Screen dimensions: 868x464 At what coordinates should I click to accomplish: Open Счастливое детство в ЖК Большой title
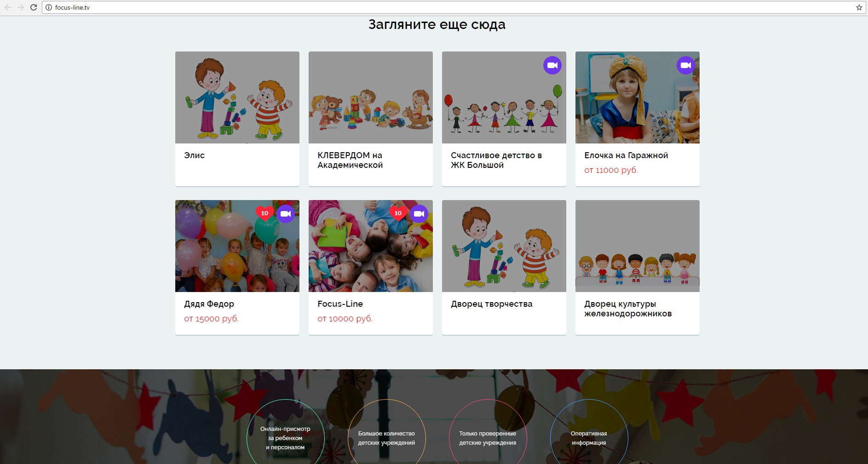coord(496,160)
